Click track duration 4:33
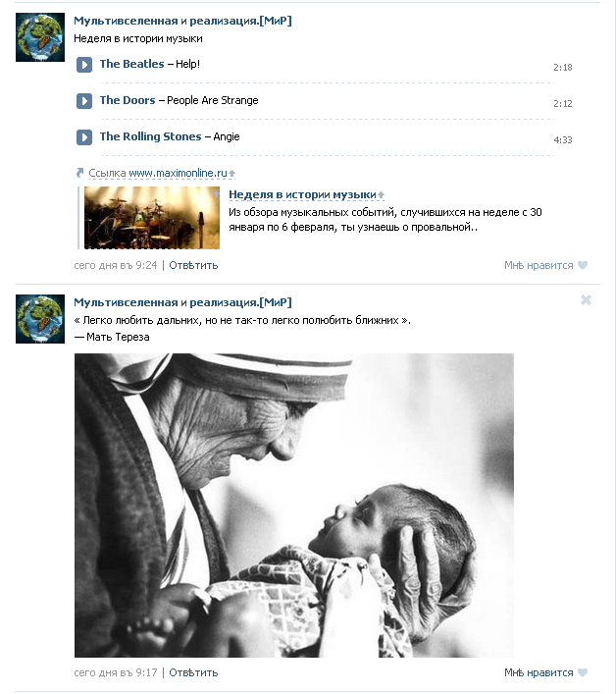Image resolution: width=616 pixels, height=694 pixels. point(562,139)
